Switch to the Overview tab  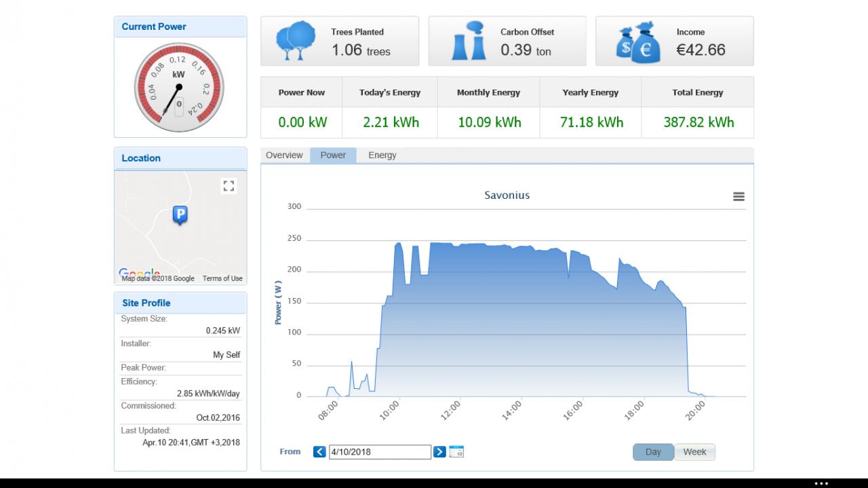point(284,155)
